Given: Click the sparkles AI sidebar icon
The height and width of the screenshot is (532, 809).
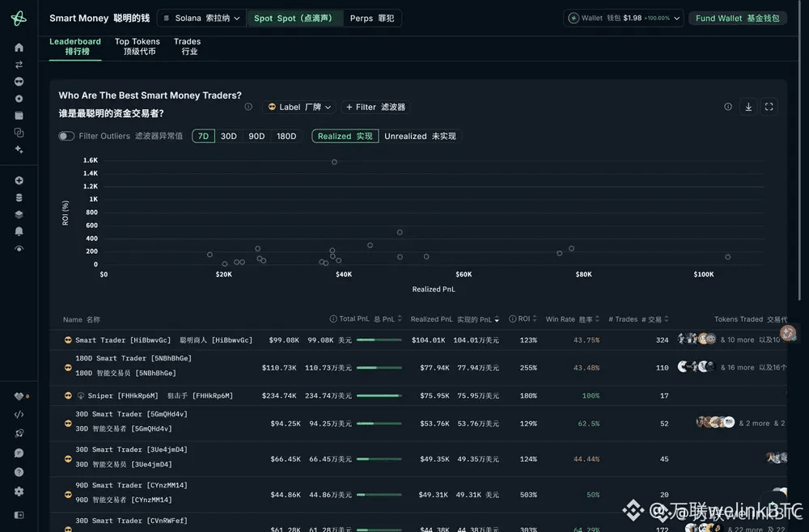Looking at the screenshot, I should click(x=19, y=150).
